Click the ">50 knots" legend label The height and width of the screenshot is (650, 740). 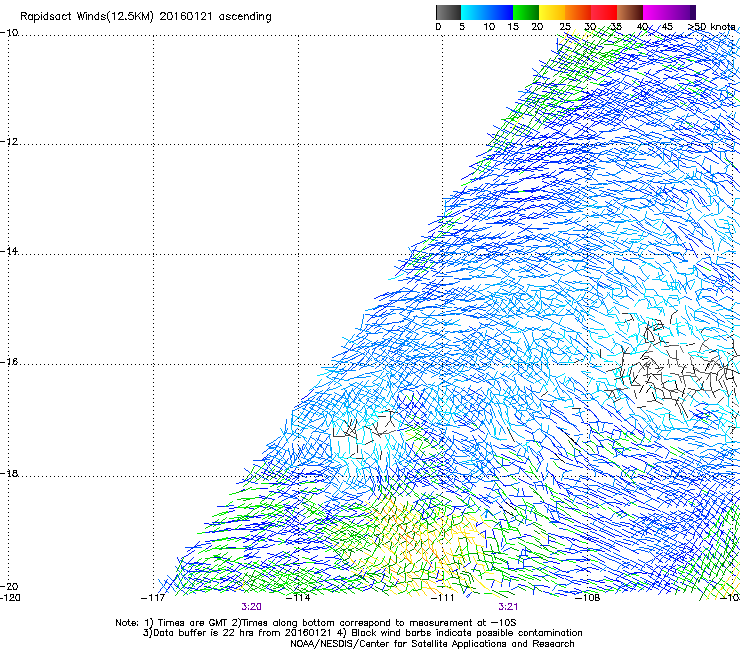712,26
